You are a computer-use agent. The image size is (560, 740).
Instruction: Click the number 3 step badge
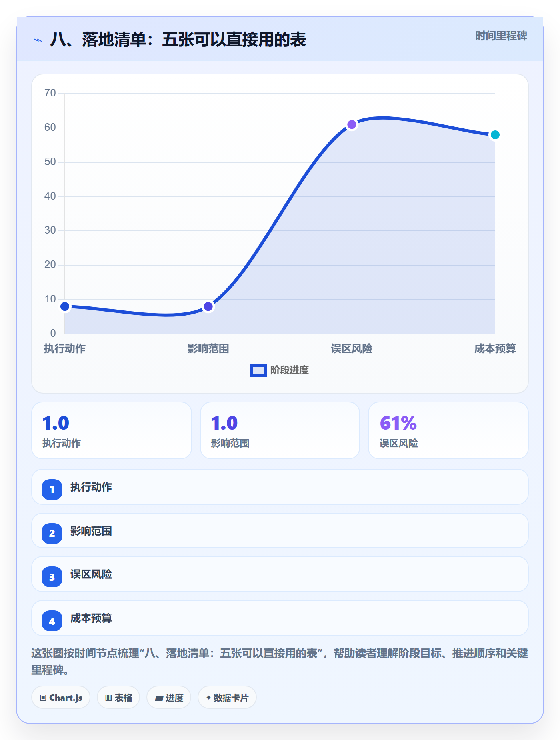tap(52, 577)
